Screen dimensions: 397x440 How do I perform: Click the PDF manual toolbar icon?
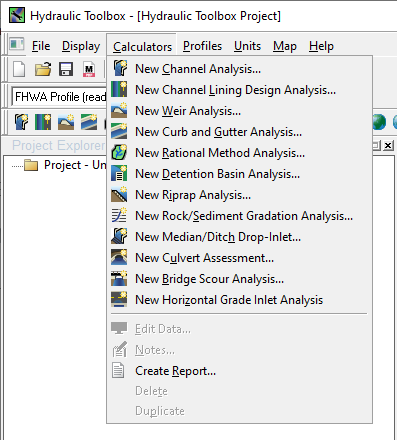pyautogui.click(x=89, y=69)
